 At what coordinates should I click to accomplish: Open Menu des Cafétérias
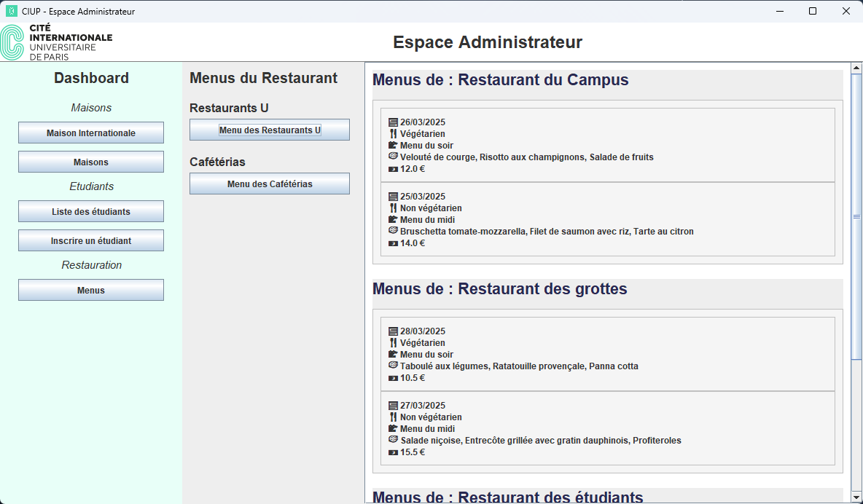click(270, 184)
